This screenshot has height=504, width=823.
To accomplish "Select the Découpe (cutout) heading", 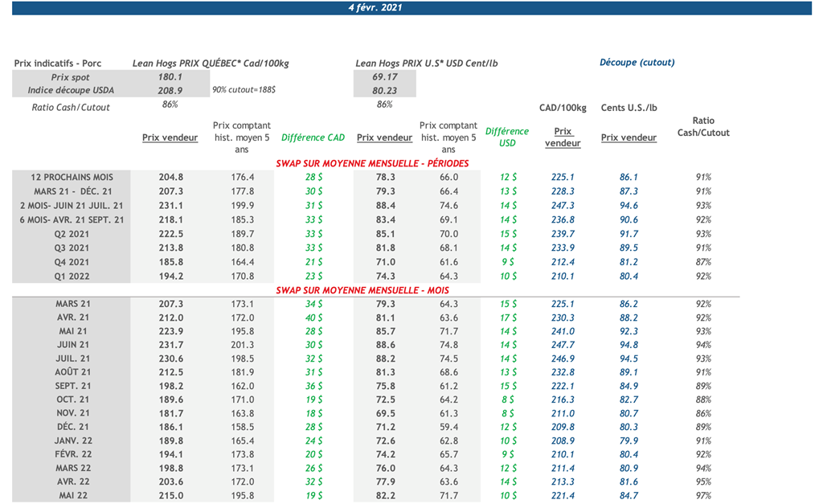I will pyautogui.click(x=637, y=63).
